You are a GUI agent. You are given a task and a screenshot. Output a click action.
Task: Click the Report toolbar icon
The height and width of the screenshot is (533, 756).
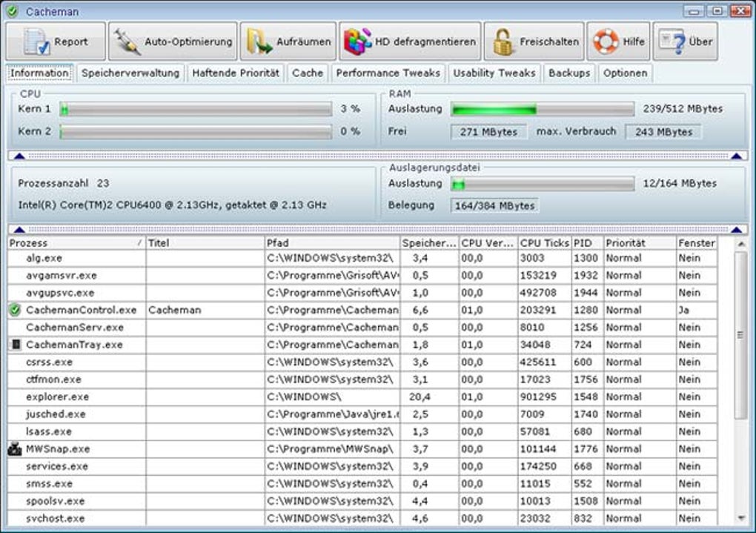point(36,42)
